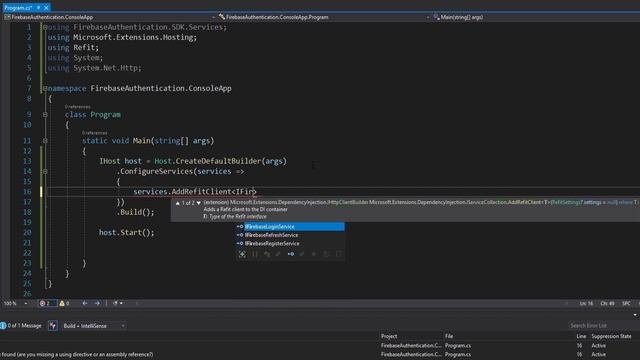Click the warning count indicator showing 0
Screen dimensions: 640x360
pyautogui.click(x=64, y=304)
